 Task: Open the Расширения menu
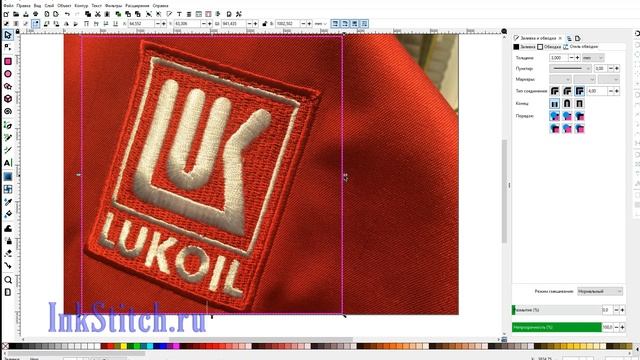pos(137,6)
